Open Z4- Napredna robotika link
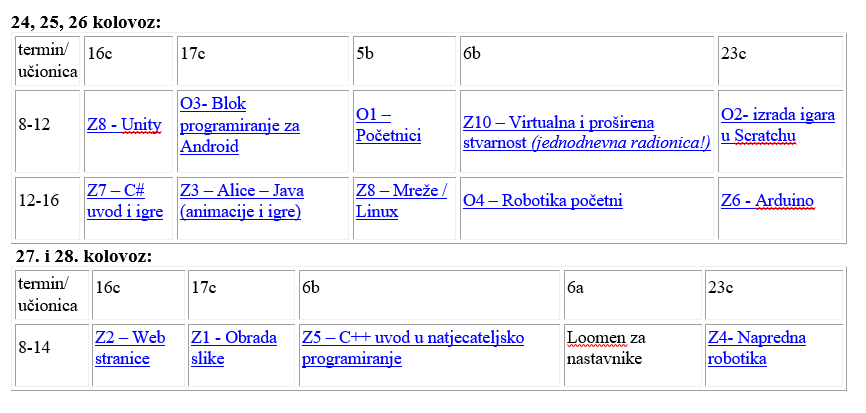This screenshot has height=413, width=866. [757, 348]
